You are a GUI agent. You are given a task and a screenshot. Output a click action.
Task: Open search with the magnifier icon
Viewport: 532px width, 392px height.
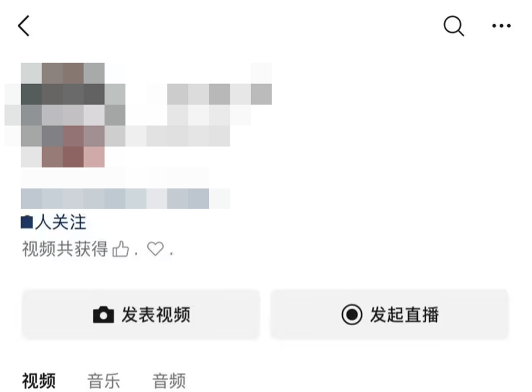tap(453, 26)
